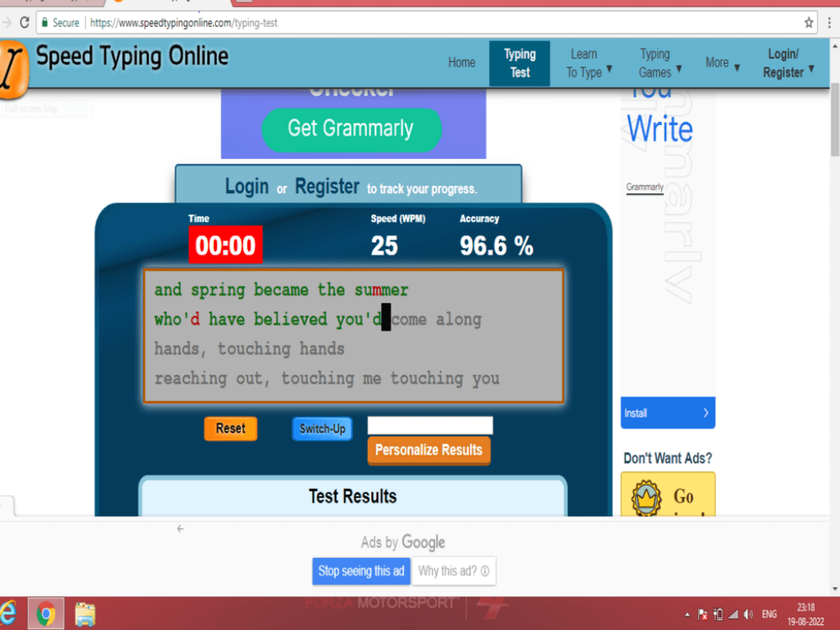Click the line 'hands, touching hands'

tap(249, 349)
